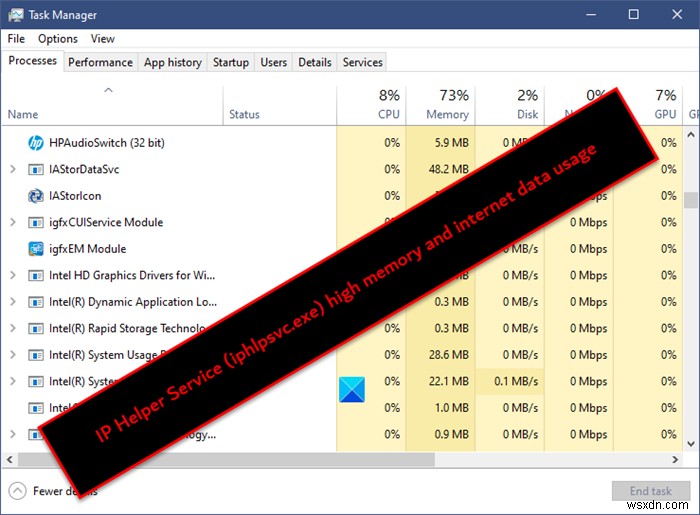Screen dimensions: 700x515
Task: Expand Intel(R) System Usage group
Action: tap(12, 355)
